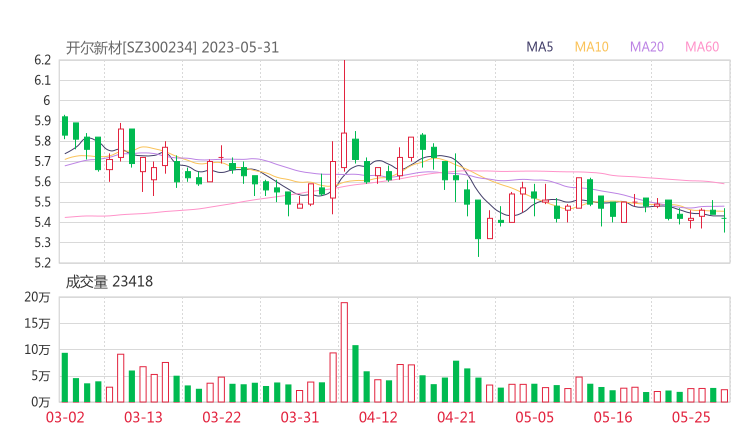This screenshot has height=440, width=740.
Task: Click the 5.7 price axis label
Action: 42,161
